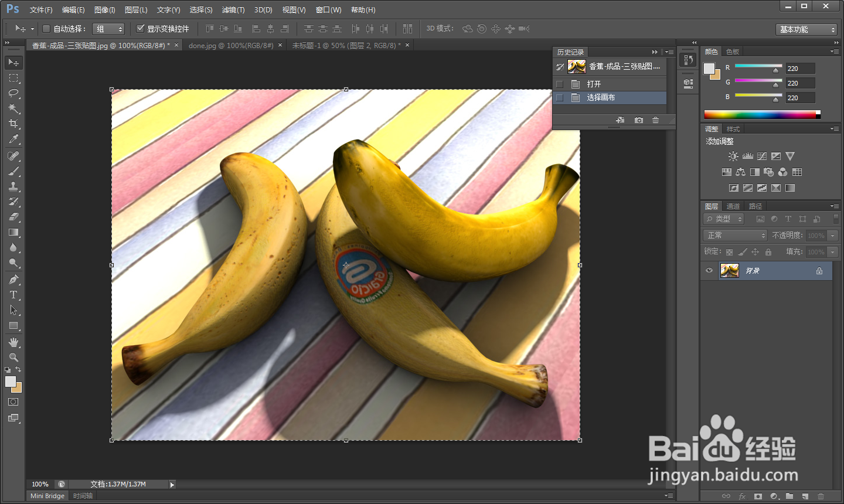Select the History Brush tool

coord(13,202)
